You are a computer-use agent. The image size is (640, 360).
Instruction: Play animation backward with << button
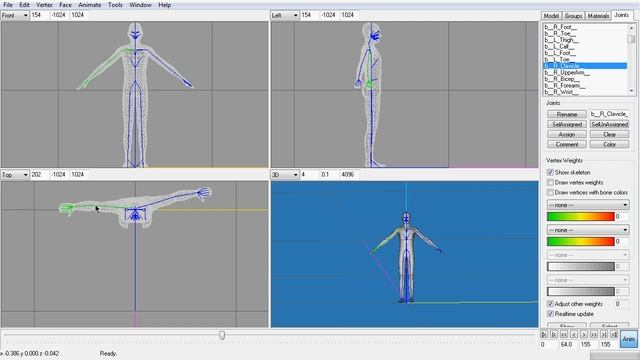pyautogui.click(x=564, y=334)
